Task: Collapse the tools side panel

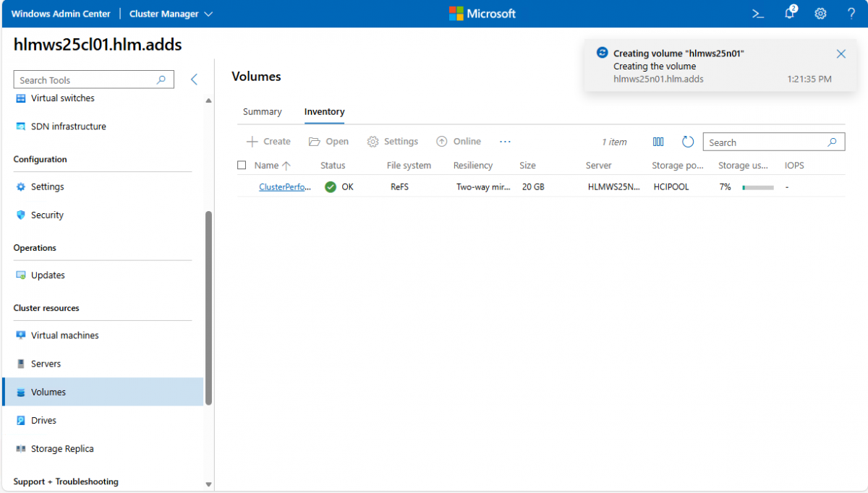Action: click(x=194, y=80)
